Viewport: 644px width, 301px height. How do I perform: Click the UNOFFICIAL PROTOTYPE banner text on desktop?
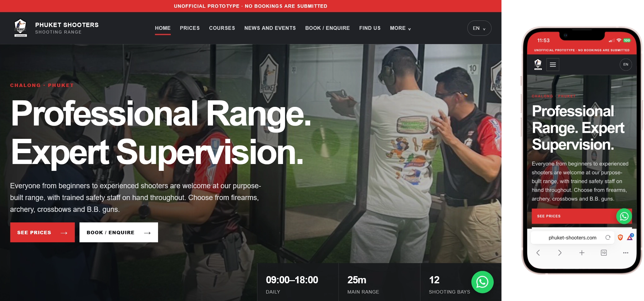(x=251, y=6)
